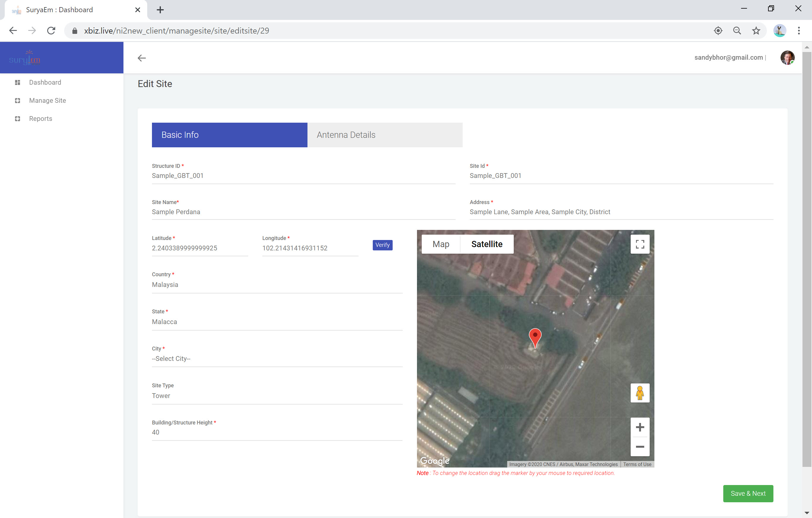Viewport: 812px width, 518px height.
Task: Click the Save & Next button
Action: [x=748, y=493]
